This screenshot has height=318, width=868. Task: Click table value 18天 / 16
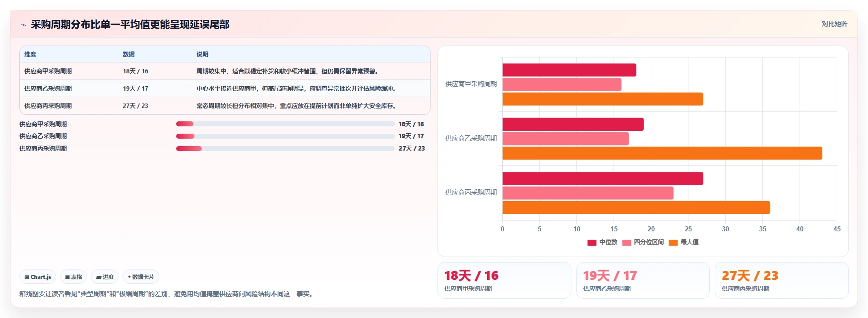pyautogui.click(x=135, y=71)
